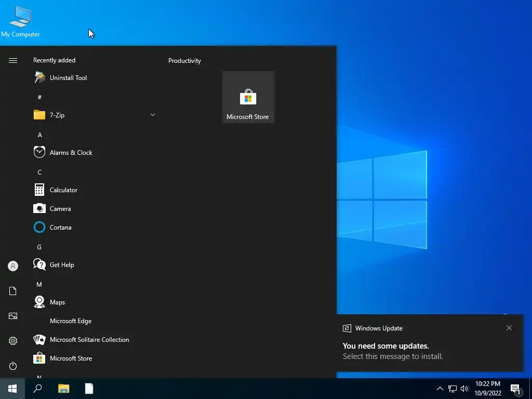Click the Windows Start button
The image size is (532, 399).
point(12,389)
